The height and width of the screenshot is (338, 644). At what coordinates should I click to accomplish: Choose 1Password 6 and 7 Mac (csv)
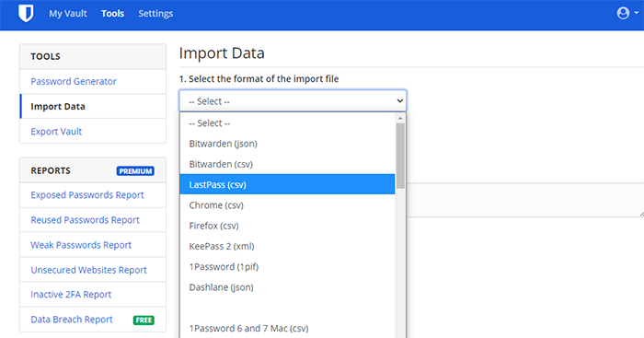[287, 328]
